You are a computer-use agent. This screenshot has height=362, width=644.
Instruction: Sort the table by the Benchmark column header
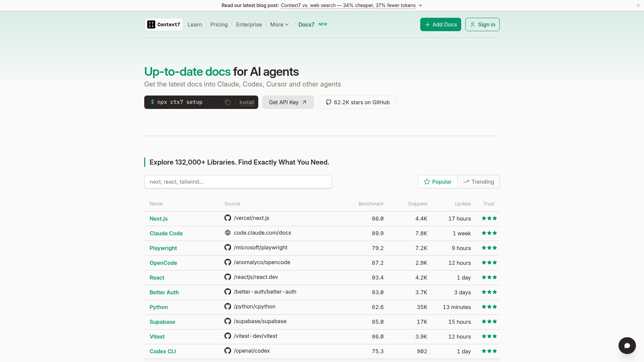pyautogui.click(x=371, y=204)
